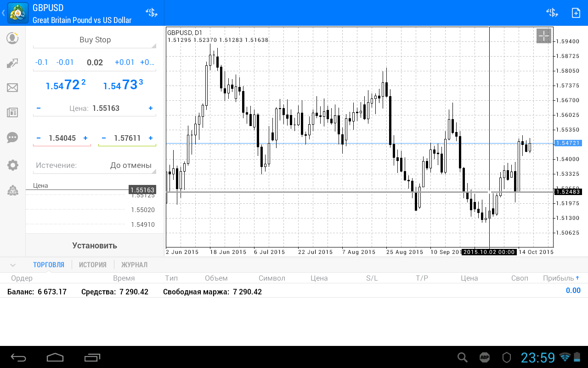Tap the ask price 1.54733

pyautogui.click(x=123, y=85)
